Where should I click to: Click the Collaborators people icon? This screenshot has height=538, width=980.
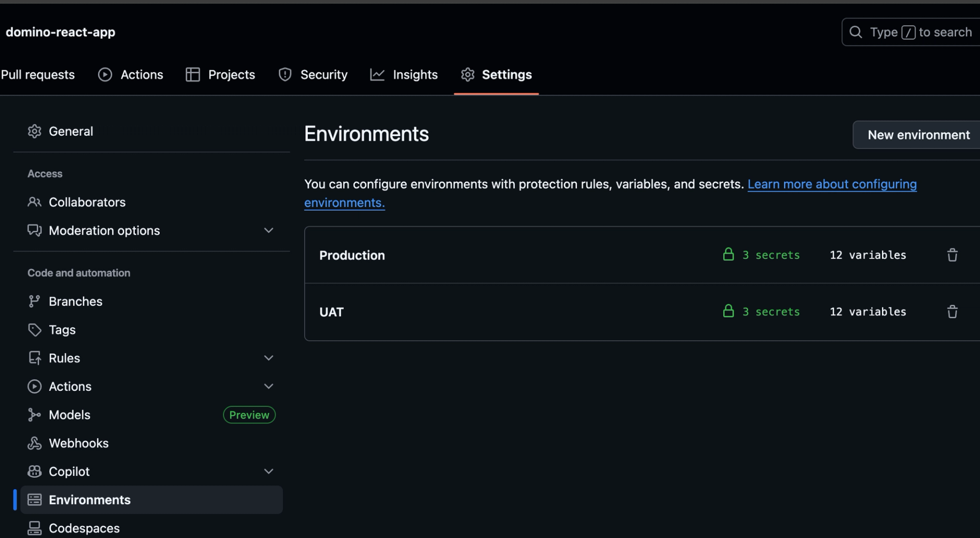coord(34,202)
